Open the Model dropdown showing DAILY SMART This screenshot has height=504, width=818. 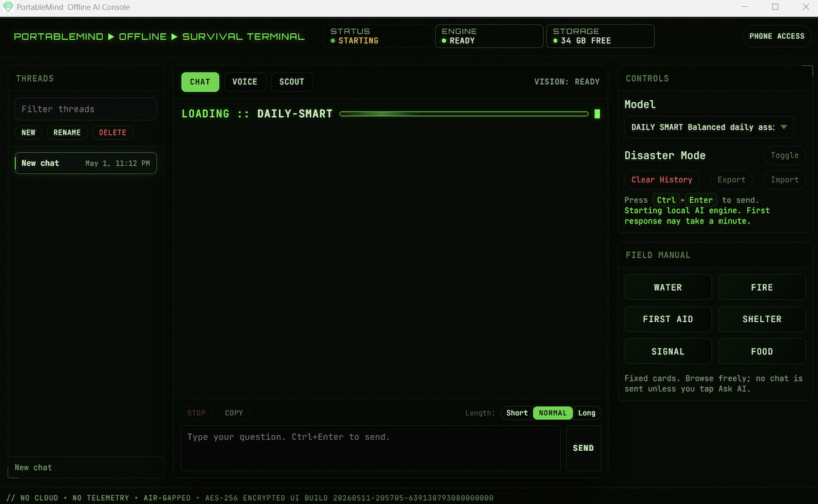(x=709, y=127)
